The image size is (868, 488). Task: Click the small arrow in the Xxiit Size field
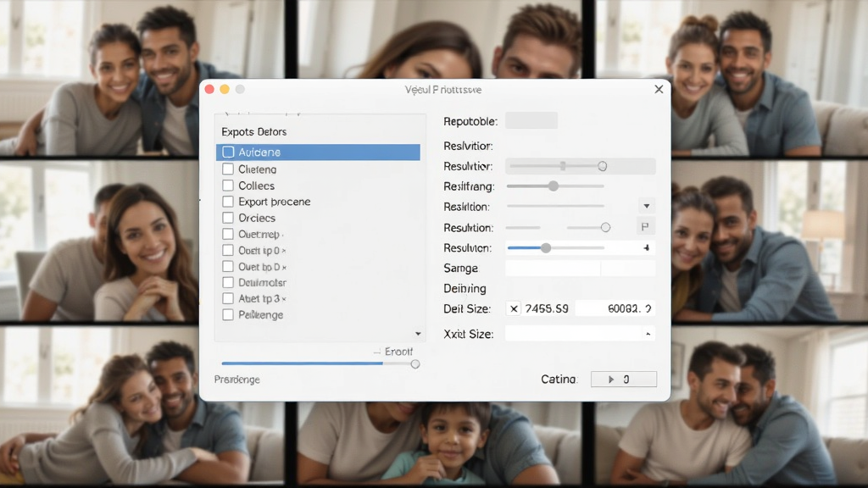[x=648, y=334]
